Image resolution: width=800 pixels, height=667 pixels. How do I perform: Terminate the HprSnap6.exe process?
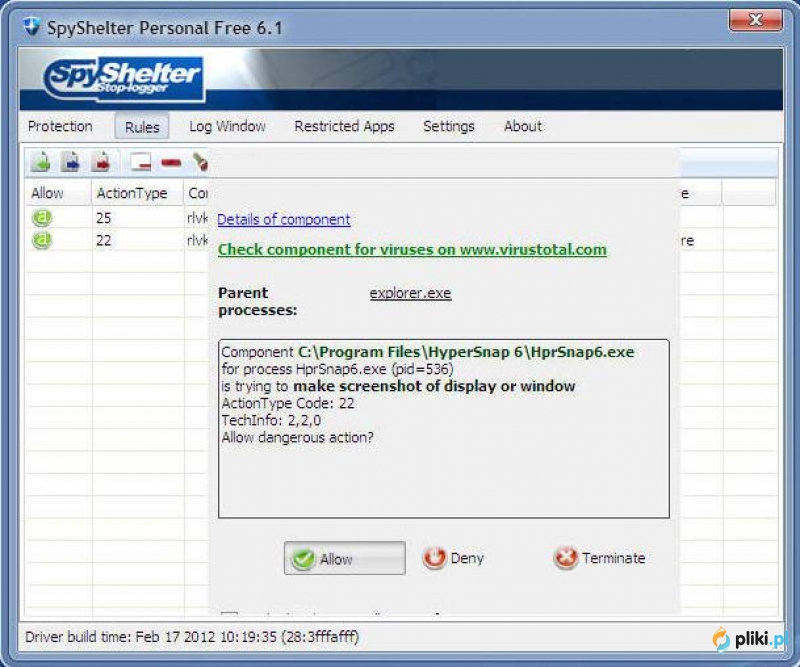[x=599, y=558]
